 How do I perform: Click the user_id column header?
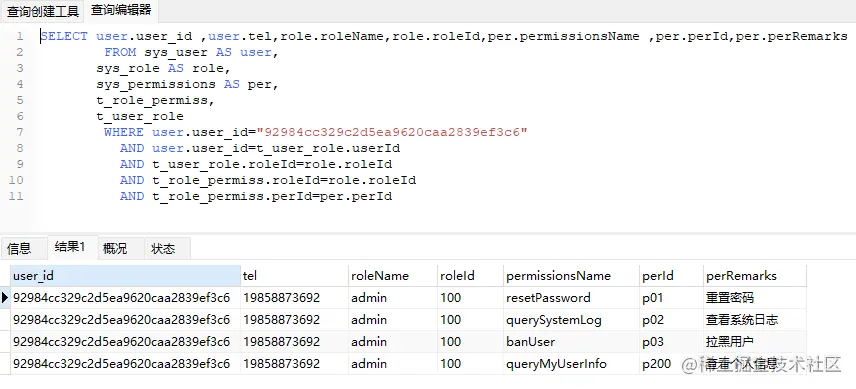pos(126,276)
